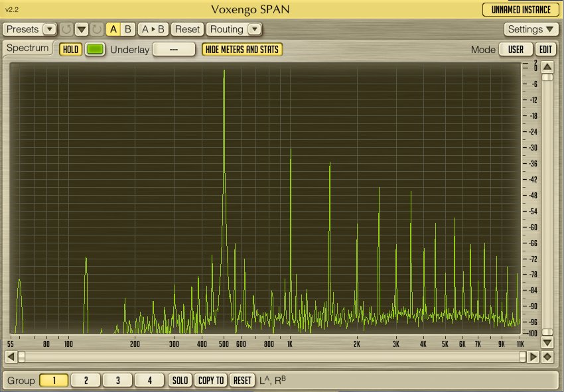Toggle the HOLD spectrum button
Screen dimensions: 564x392
[x=71, y=50]
